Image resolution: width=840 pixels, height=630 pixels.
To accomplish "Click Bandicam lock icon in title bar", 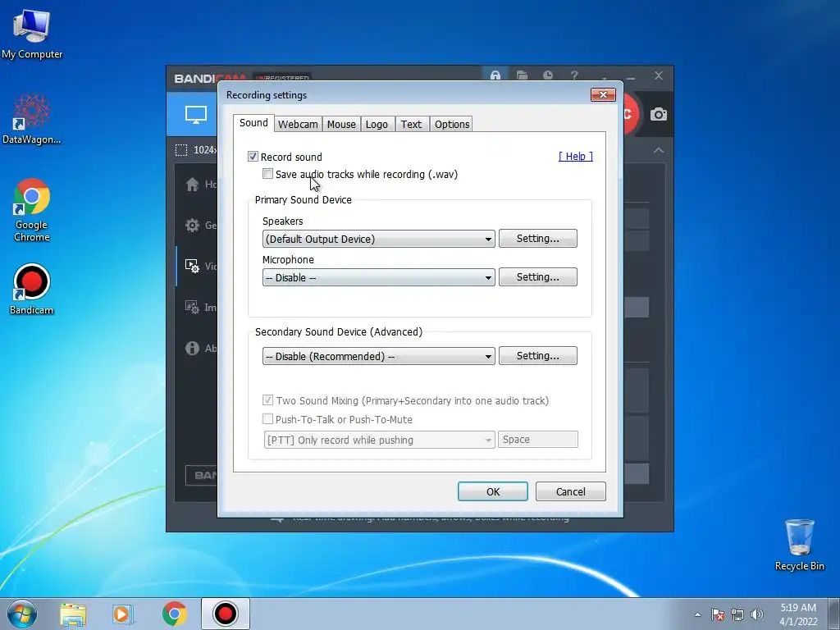I will 495,75.
